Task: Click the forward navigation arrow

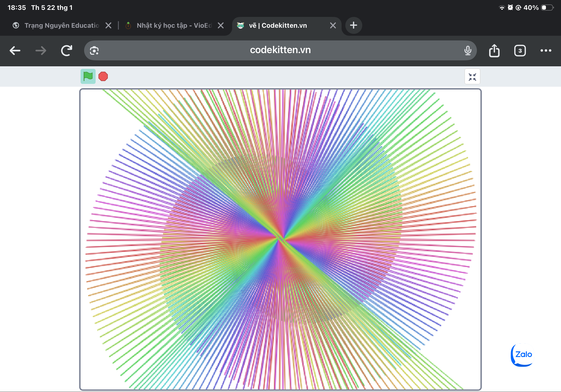Action: [x=41, y=51]
